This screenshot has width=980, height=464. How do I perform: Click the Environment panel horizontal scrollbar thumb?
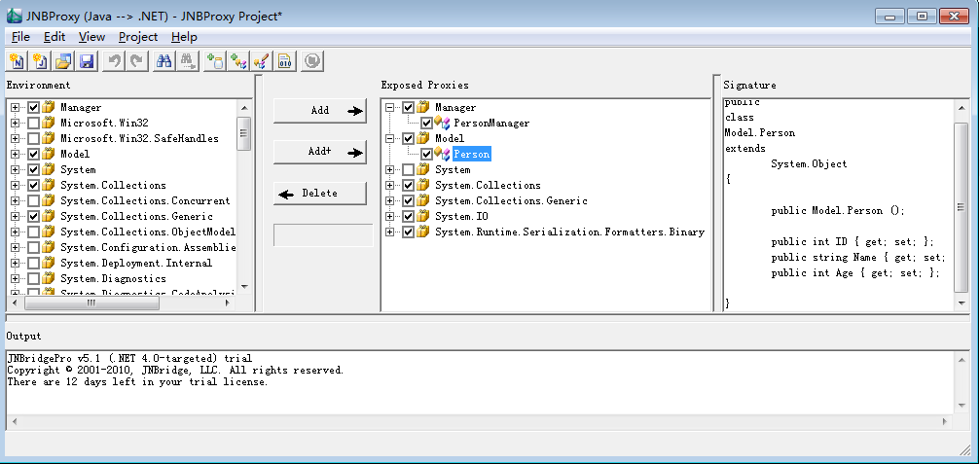[86, 303]
